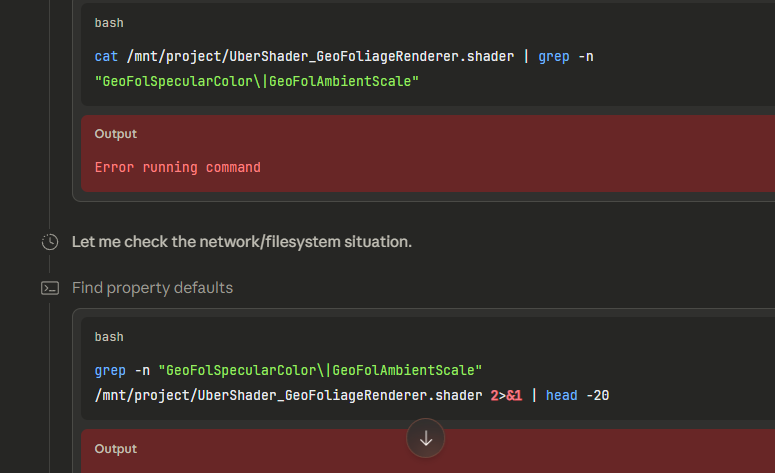Viewport: 775px width, 473px height.
Task: Click the blue 'grep' keyword in first block
Action: coord(554,56)
